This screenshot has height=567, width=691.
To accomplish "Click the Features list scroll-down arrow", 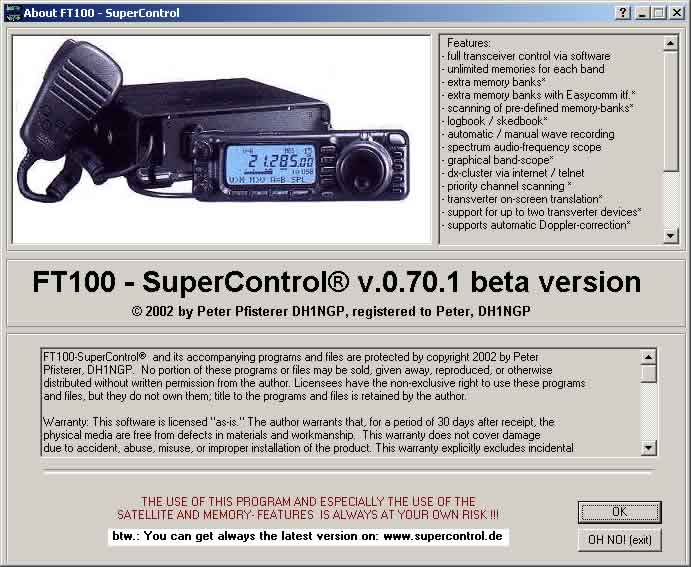I will pos(670,235).
